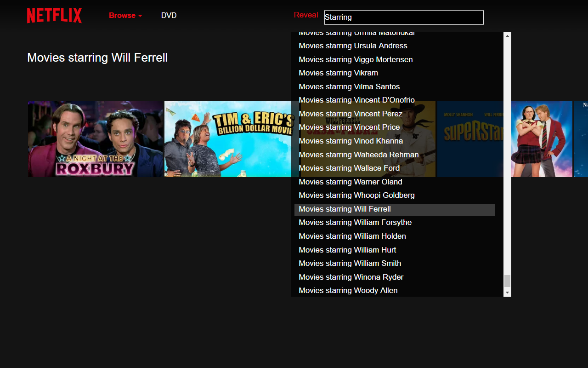Screen dimensions: 588x368
Task: Select Movies starring William Holden
Action: 395,236
